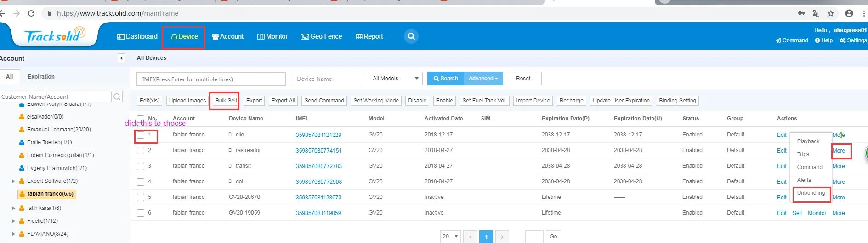Expand the Expert Software tree node
The width and height of the screenshot is (868, 243).
[x=13, y=181]
